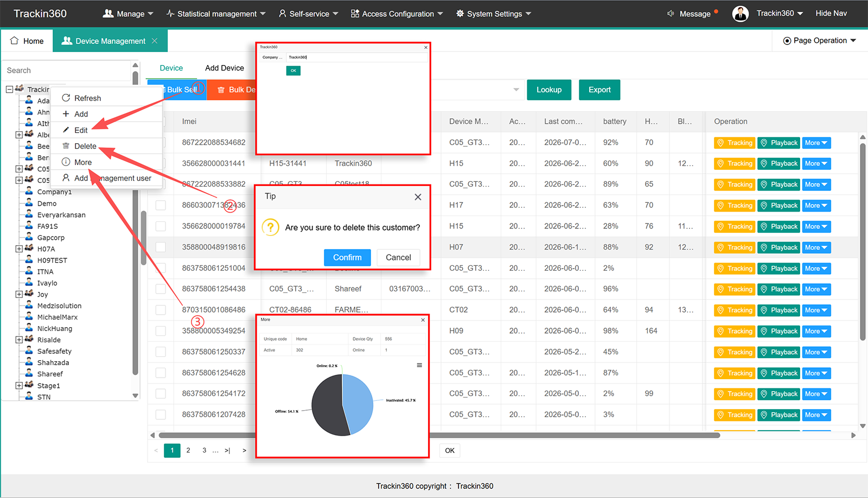
Task: Collapse the Trackin root tree node
Action: click(9, 89)
